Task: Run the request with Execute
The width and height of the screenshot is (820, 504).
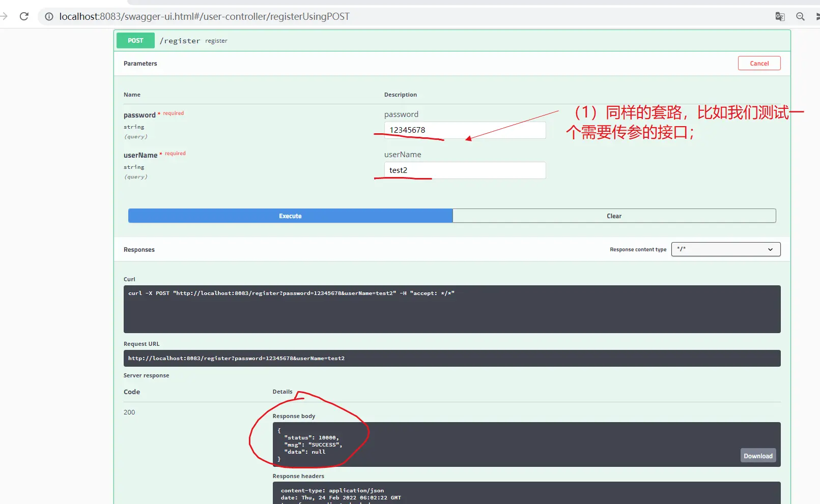Action: click(x=290, y=216)
